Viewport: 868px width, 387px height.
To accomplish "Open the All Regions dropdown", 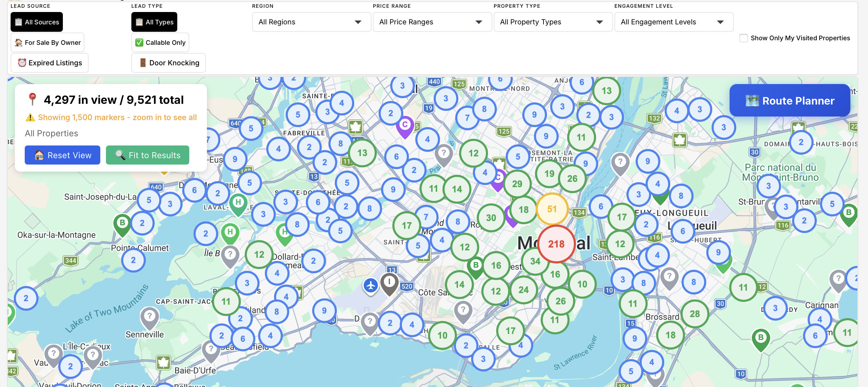I will click(311, 22).
